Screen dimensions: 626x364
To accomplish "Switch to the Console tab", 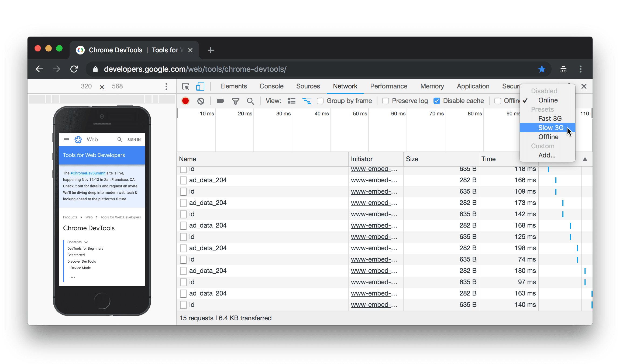I will 271,86.
